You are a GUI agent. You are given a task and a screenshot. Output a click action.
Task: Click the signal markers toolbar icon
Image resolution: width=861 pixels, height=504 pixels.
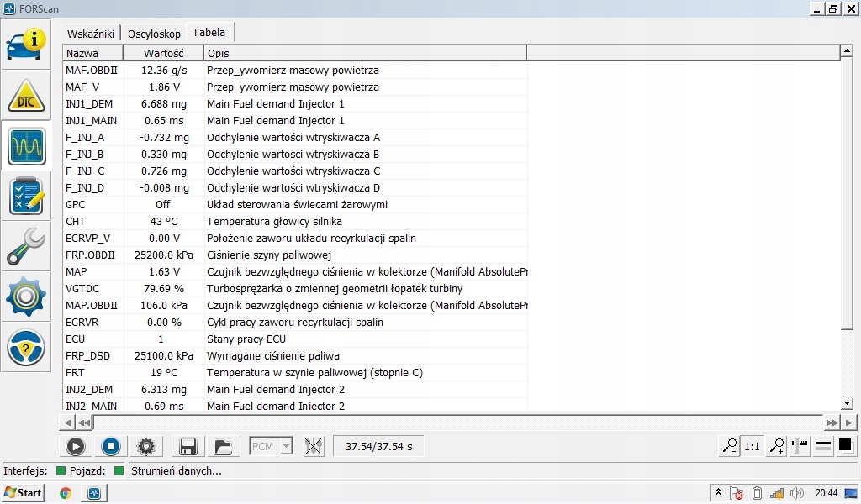800,446
